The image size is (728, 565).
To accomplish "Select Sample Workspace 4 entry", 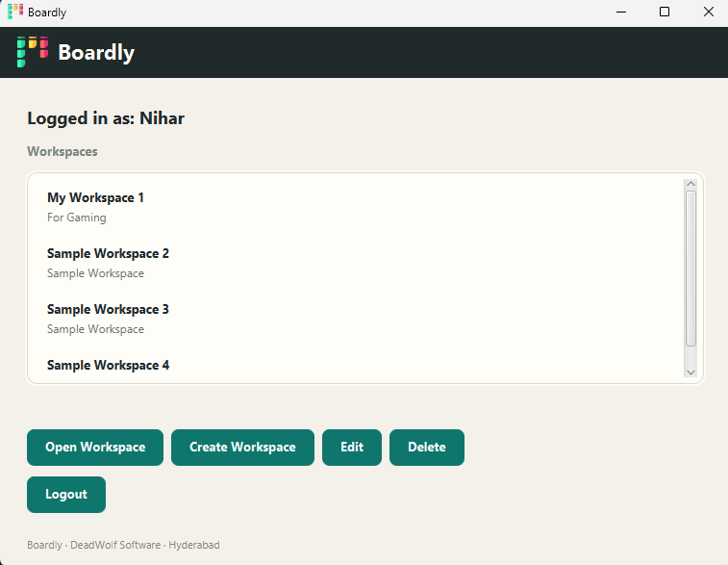I will point(356,365).
